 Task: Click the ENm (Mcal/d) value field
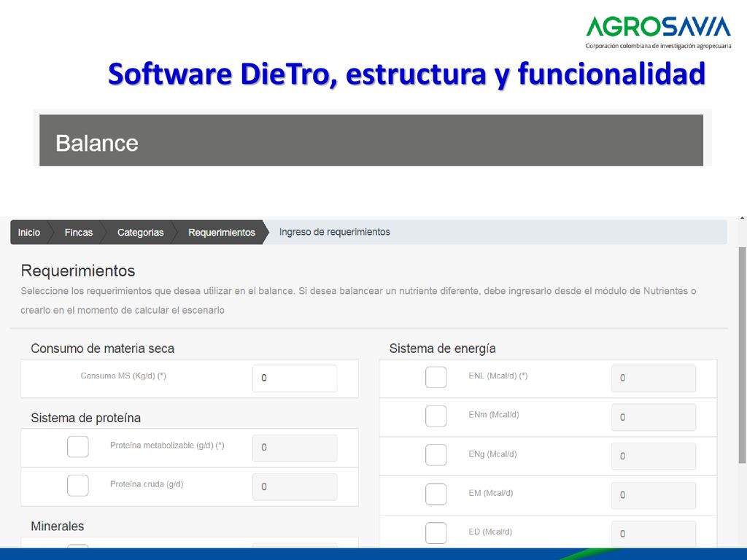[x=654, y=417]
